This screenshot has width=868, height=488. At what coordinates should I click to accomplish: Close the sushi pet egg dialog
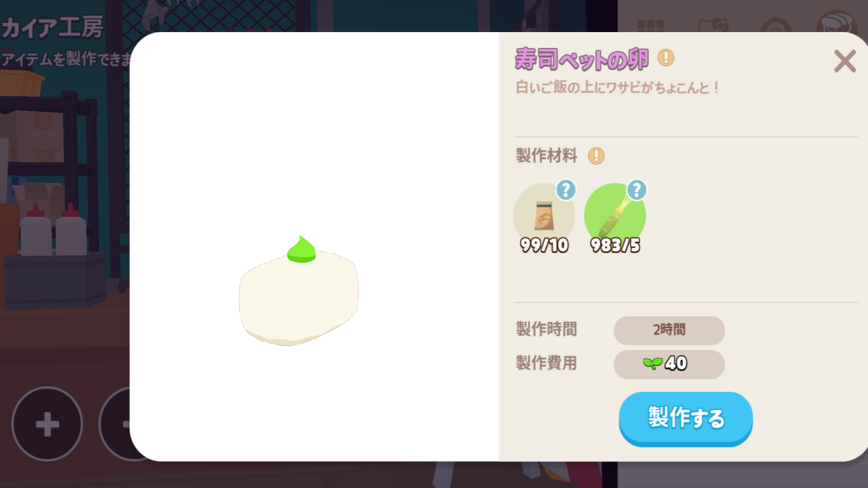(844, 61)
